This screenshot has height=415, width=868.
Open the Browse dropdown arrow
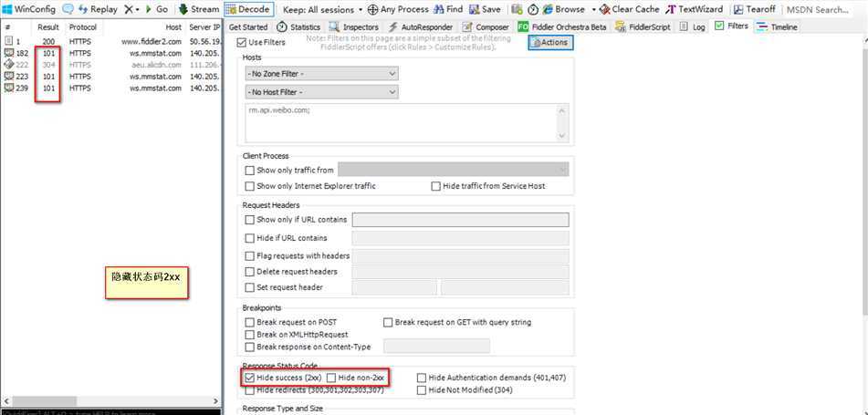[x=593, y=9]
